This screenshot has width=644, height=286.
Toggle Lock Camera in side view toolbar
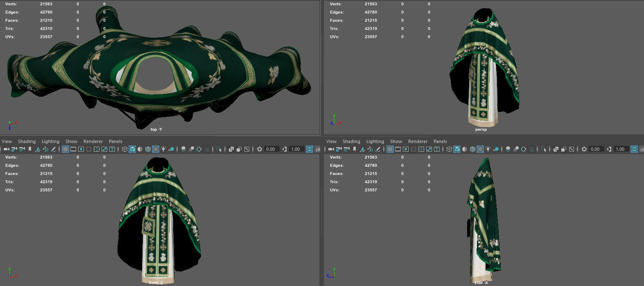pos(339,149)
